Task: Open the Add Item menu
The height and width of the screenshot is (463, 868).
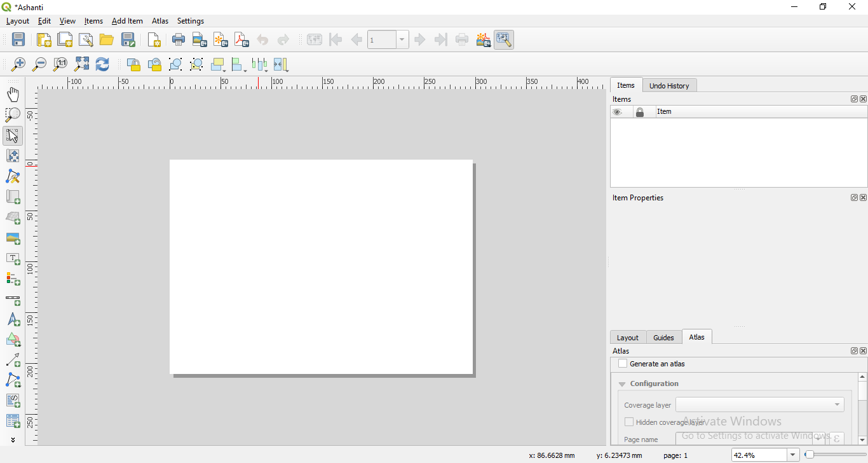Action: (x=127, y=21)
